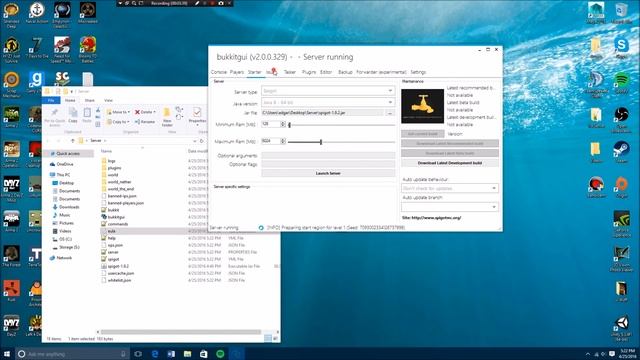The image size is (640, 360).
Task: Click the recording toolbar dropdown arrow
Action: point(120,3)
